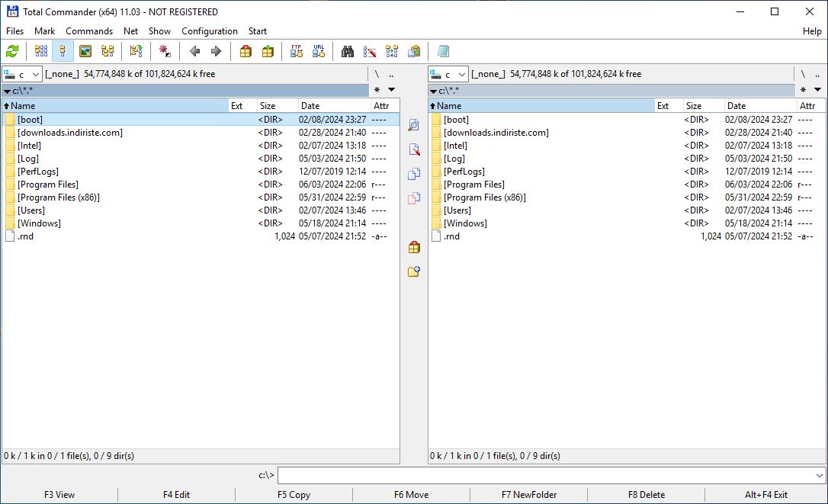Image resolution: width=828 pixels, height=504 pixels.
Task: Select the Full details view toolbar icon
Action: [63, 51]
